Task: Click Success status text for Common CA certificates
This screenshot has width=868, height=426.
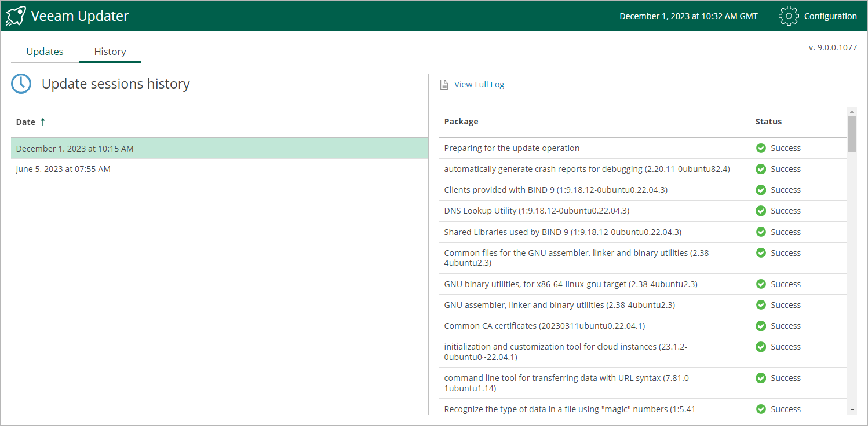Action: [x=786, y=326]
